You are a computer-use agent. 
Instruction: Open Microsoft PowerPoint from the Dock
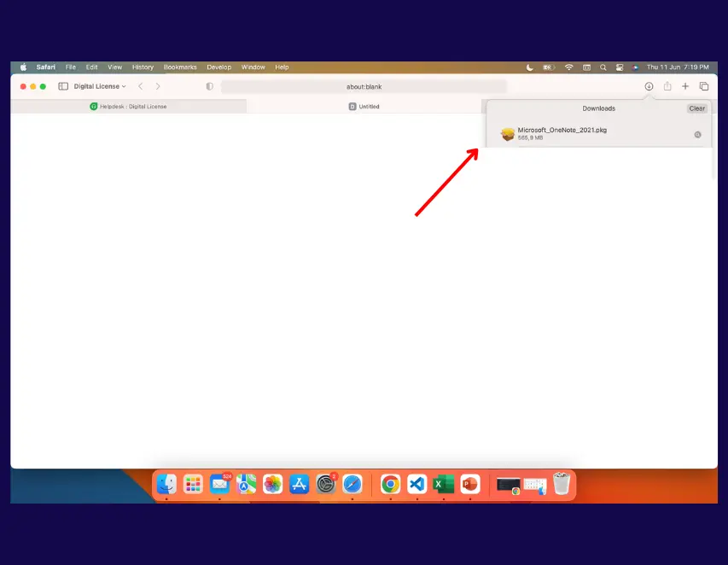coord(470,485)
